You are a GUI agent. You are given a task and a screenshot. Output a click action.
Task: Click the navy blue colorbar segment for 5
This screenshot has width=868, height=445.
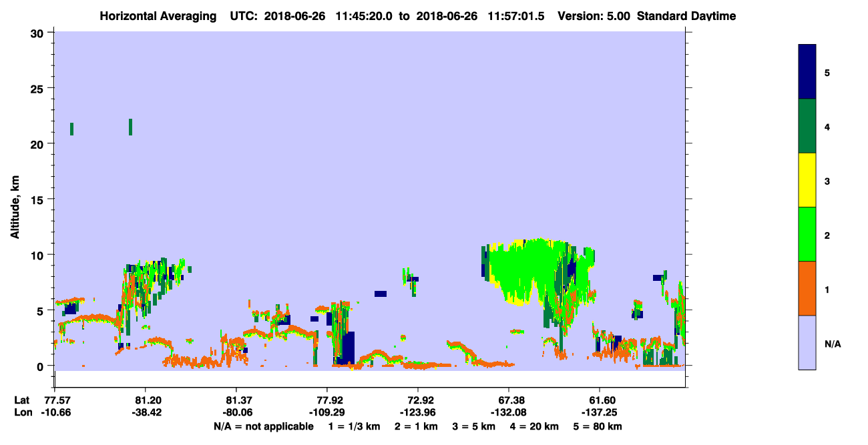[807, 72]
